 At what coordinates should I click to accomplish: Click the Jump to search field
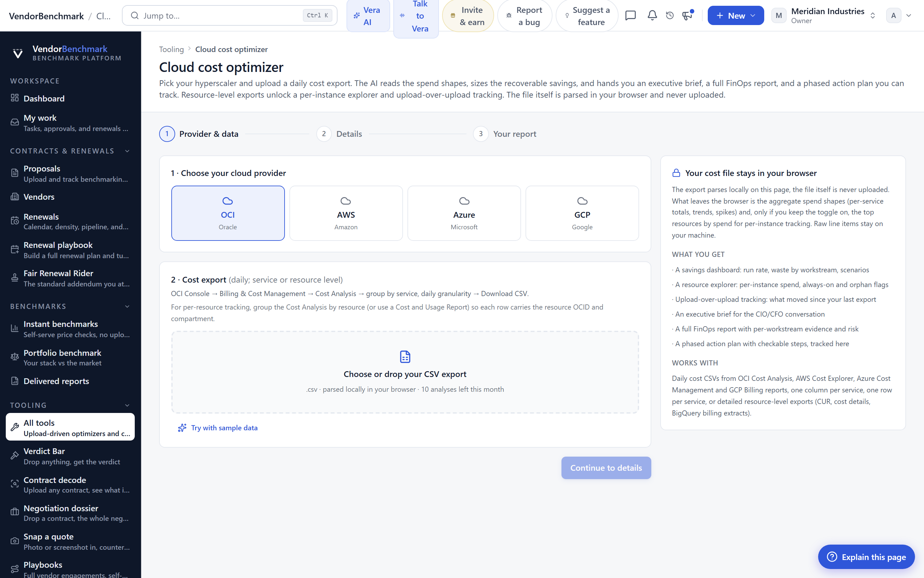(x=229, y=15)
